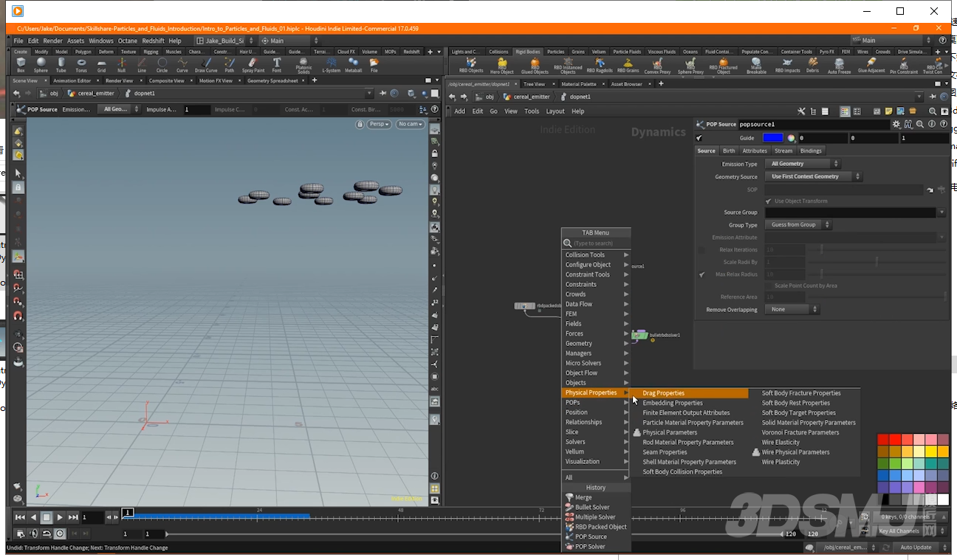Expand the Collision Tools submenu
Viewport: 957px width, 560px height.
597,255
